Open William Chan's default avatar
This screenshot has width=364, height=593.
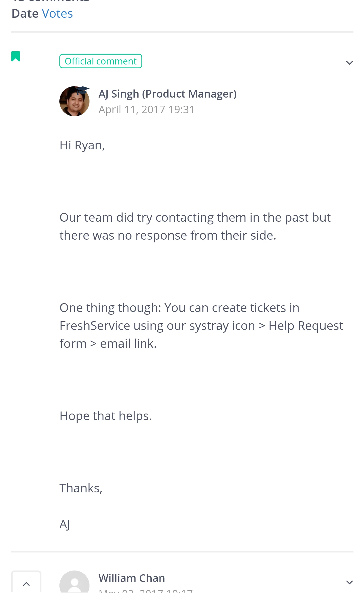click(x=74, y=582)
